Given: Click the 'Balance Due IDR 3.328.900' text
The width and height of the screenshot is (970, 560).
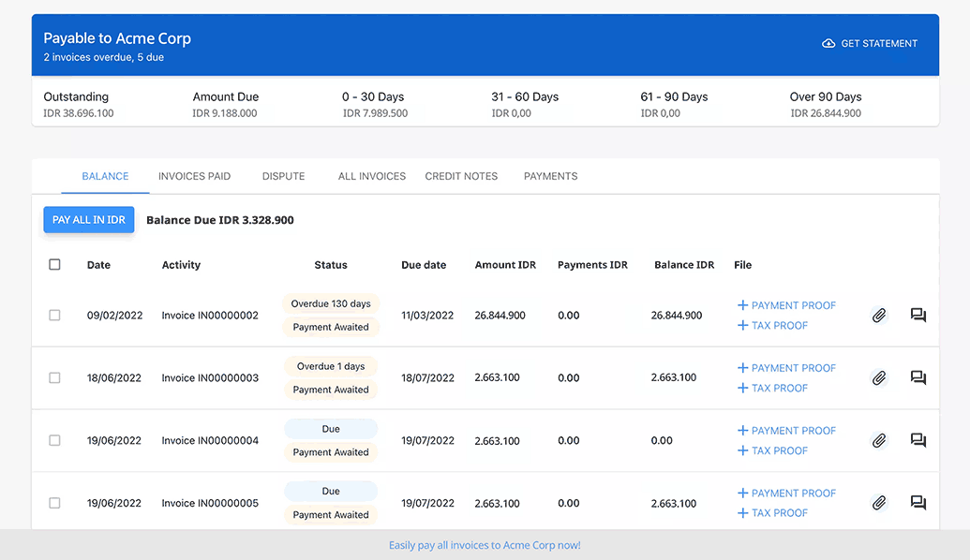Looking at the screenshot, I should [220, 220].
